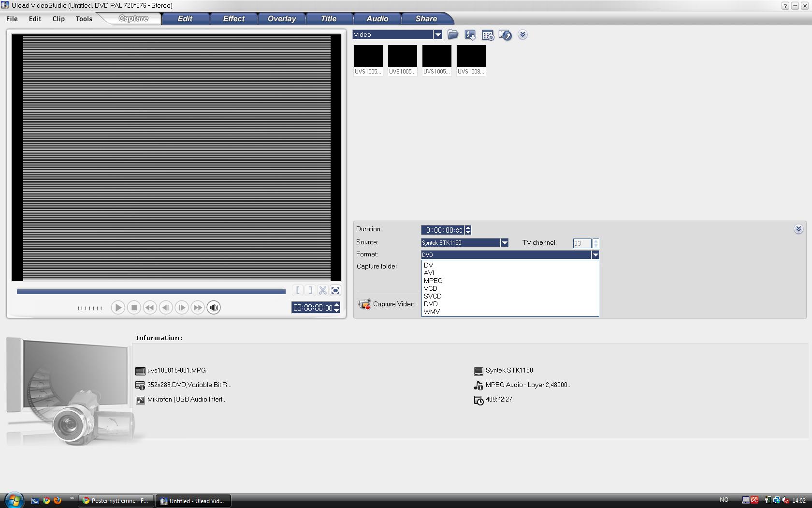Click the Untitled - Ulead VideoStudio taskbar button
Viewport: 812px width, 508px height.
193,501
